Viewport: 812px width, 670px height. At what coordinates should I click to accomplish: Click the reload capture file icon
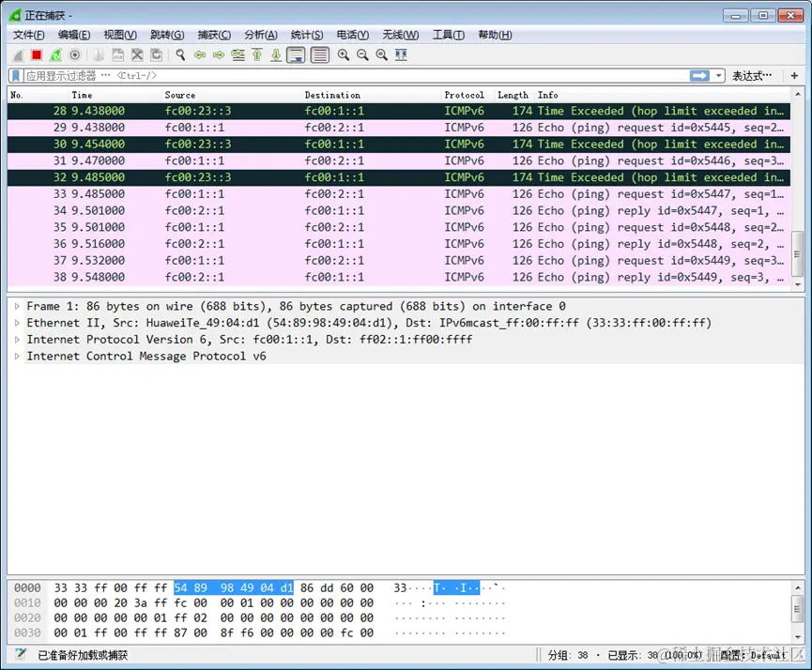(156, 54)
